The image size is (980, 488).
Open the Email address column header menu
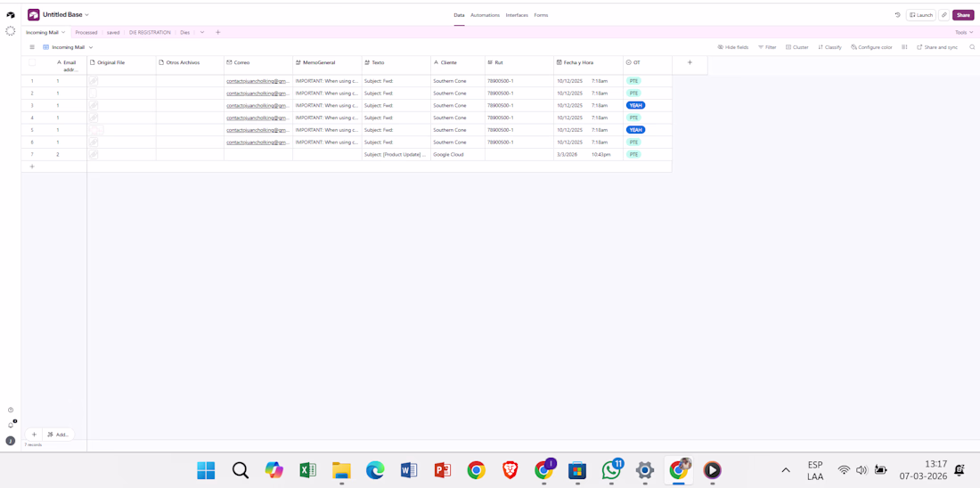click(x=66, y=66)
